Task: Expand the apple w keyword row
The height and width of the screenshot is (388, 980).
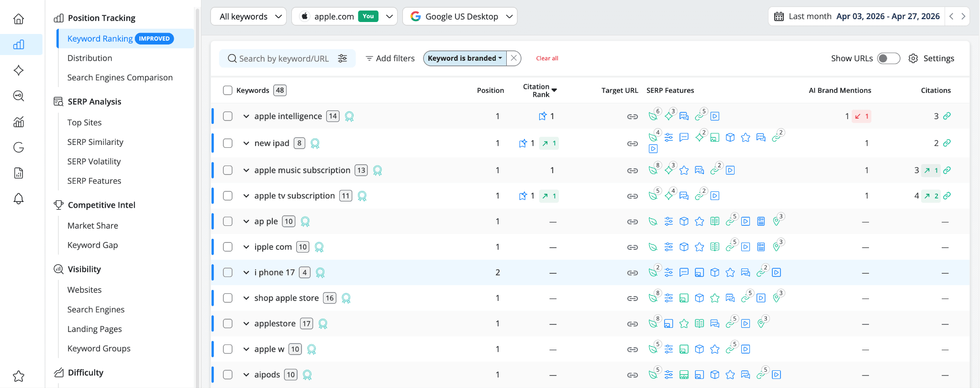Action: (246, 349)
